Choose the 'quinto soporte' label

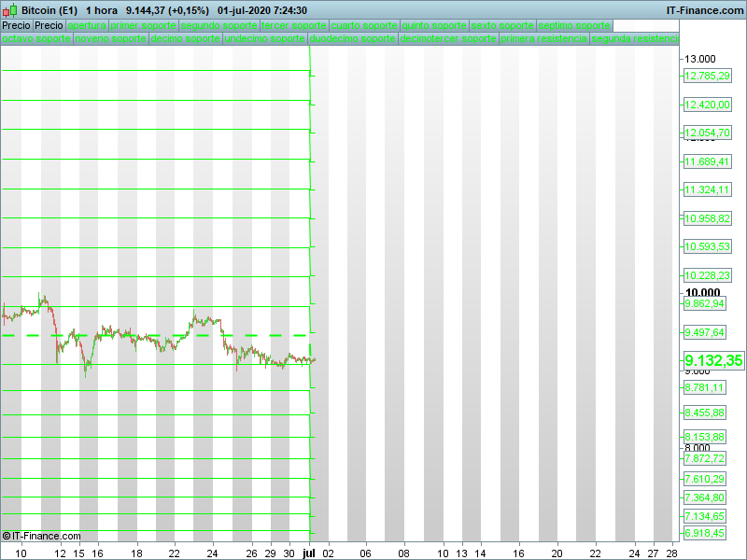coord(434,26)
